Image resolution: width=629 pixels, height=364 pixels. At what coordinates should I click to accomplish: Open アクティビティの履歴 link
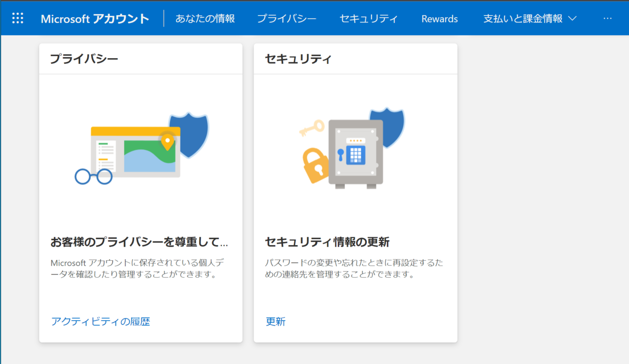click(101, 321)
